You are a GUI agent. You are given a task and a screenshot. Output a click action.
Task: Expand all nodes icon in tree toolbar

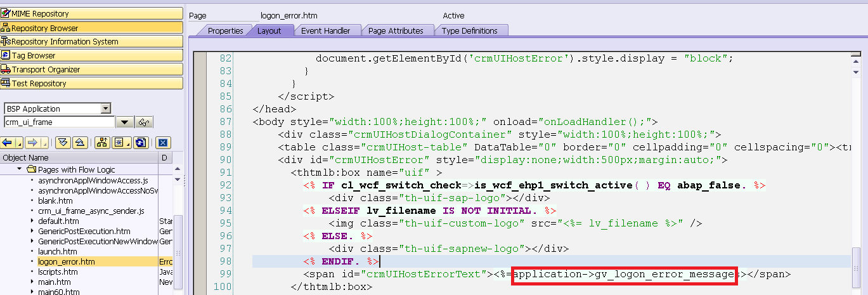pos(63,143)
